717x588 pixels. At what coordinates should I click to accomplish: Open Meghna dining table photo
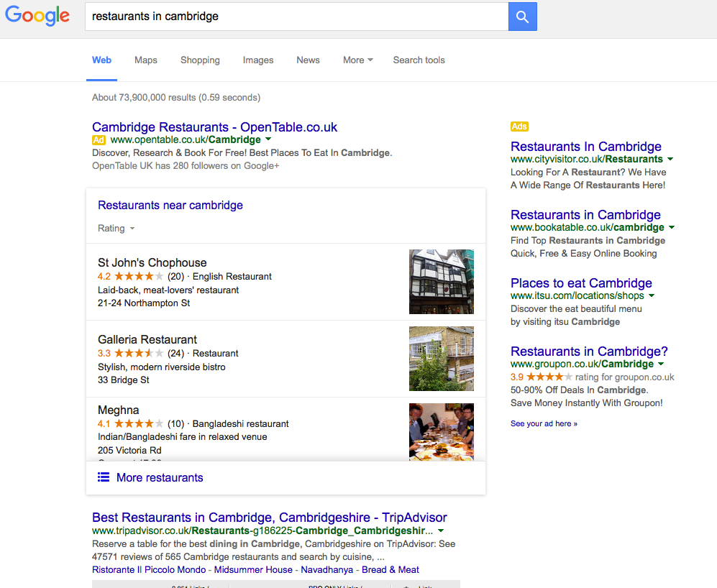[x=442, y=431]
